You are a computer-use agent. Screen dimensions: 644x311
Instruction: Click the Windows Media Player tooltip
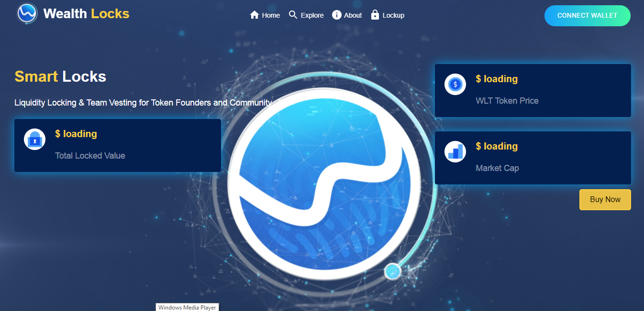[x=187, y=308]
